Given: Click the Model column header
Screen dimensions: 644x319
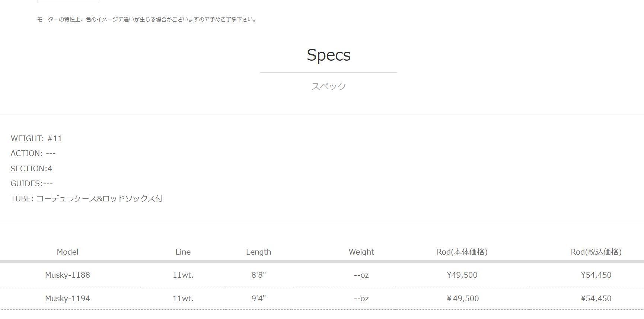Looking at the screenshot, I should pyautogui.click(x=67, y=252).
